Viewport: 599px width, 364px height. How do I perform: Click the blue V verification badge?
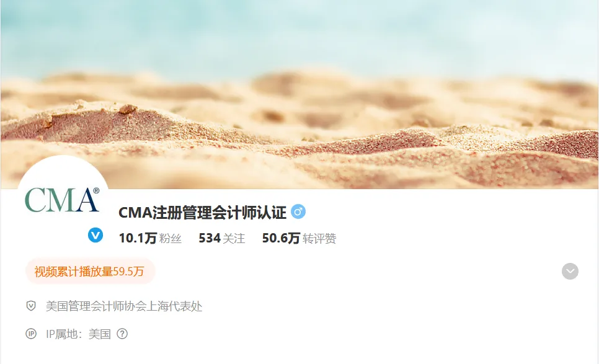click(95, 235)
